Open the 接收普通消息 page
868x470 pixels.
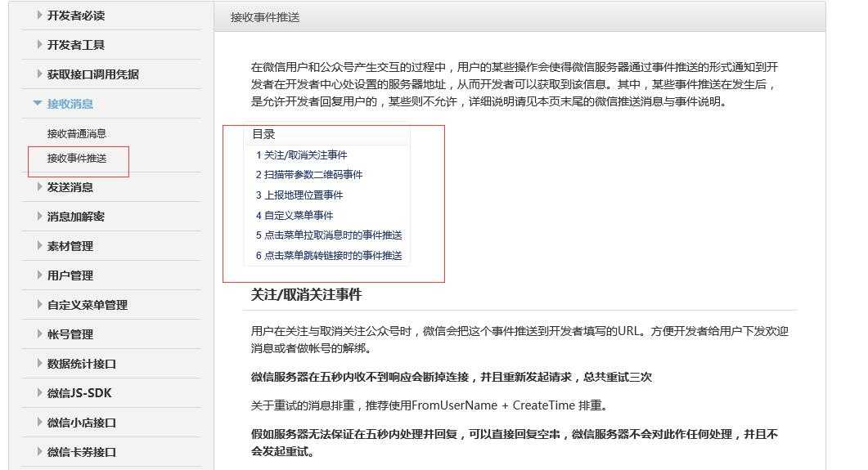click(77, 133)
